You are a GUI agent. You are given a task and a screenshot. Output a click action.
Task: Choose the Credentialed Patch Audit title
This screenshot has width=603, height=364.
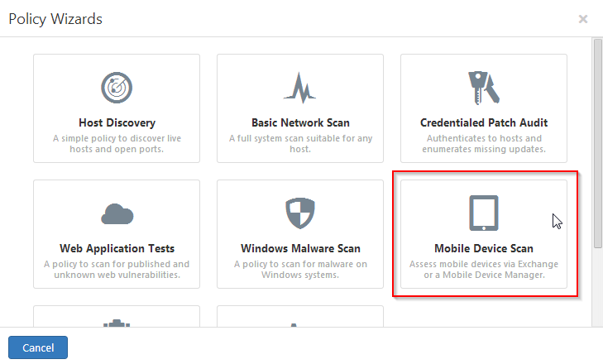(484, 122)
